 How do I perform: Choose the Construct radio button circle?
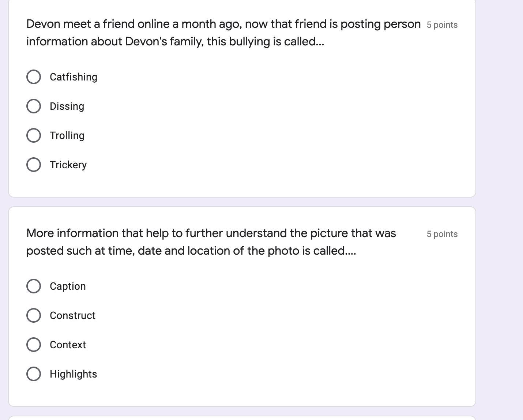[x=34, y=315]
